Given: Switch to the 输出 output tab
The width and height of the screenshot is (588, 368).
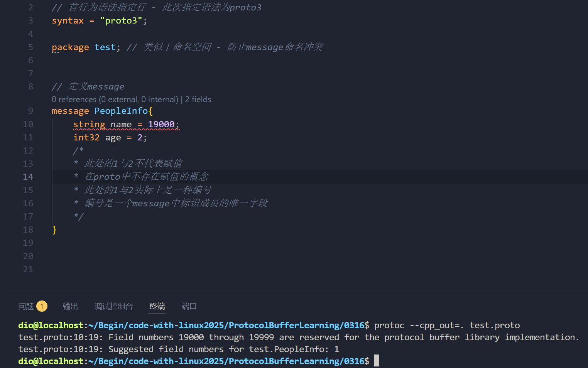Looking at the screenshot, I should coord(70,306).
